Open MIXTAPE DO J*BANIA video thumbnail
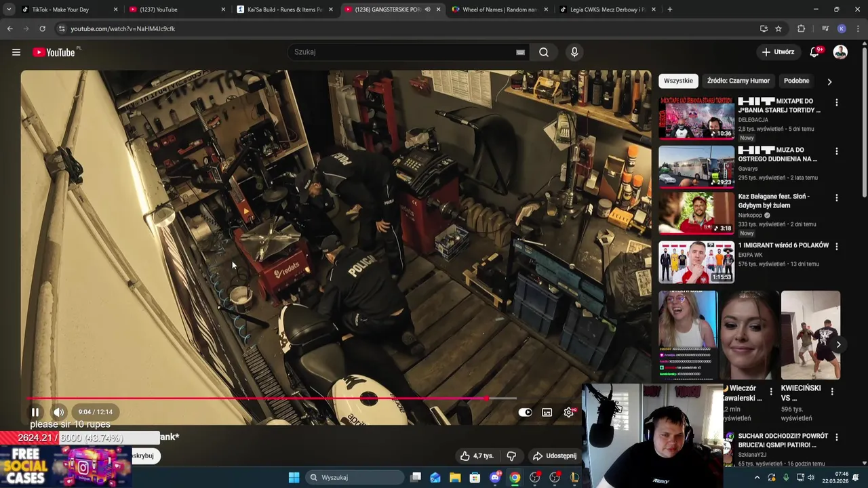 696,118
